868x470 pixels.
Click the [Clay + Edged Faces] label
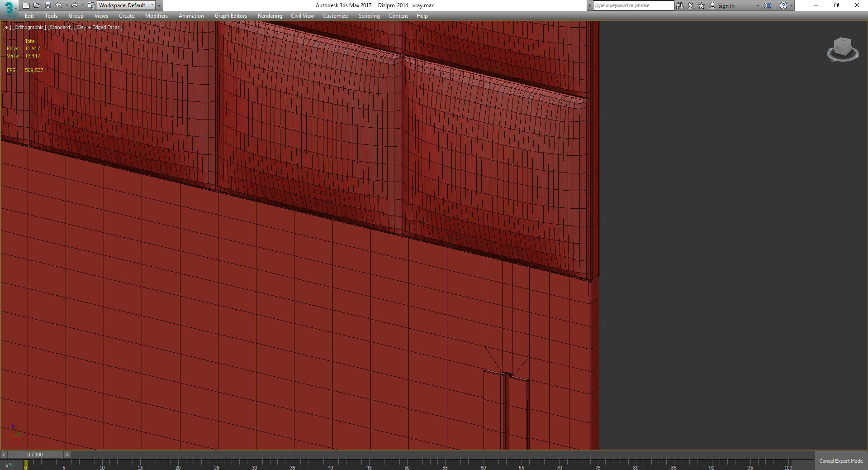point(99,27)
